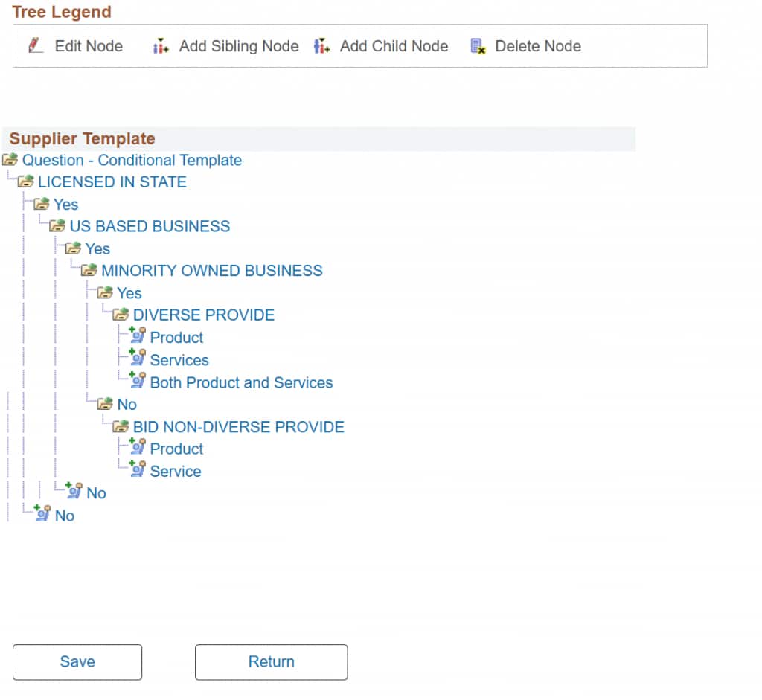Click the Add Sibling Node icon

pyautogui.click(x=161, y=45)
